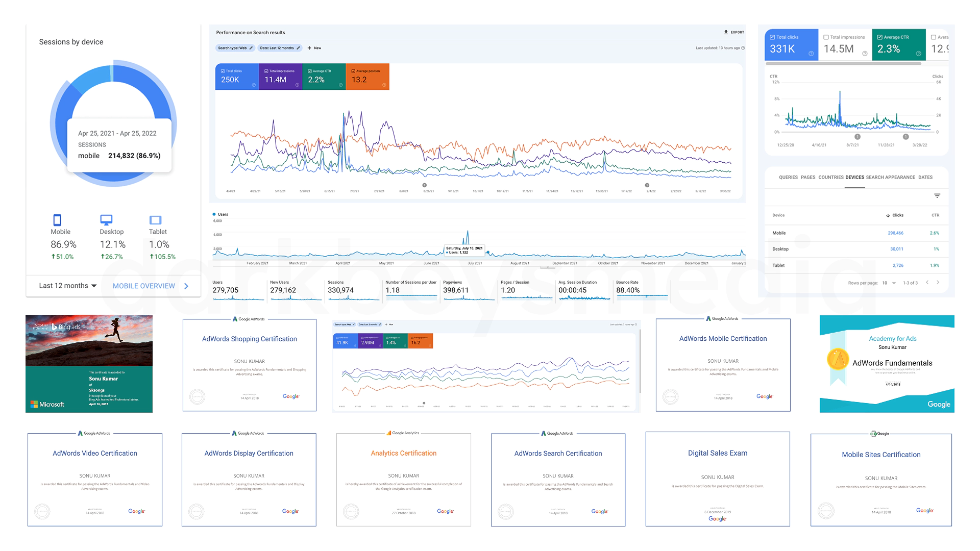Click the Desktop device icon in Sessions panel
This screenshot has height=551, width=980.
[106, 220]
